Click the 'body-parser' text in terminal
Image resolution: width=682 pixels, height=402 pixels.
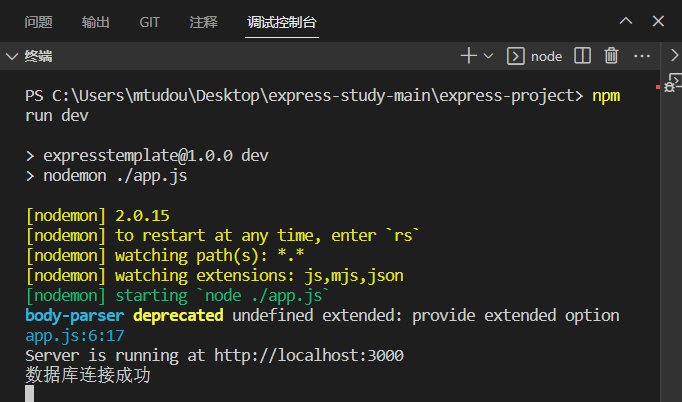pyautogui.click(x=75, y=315)
